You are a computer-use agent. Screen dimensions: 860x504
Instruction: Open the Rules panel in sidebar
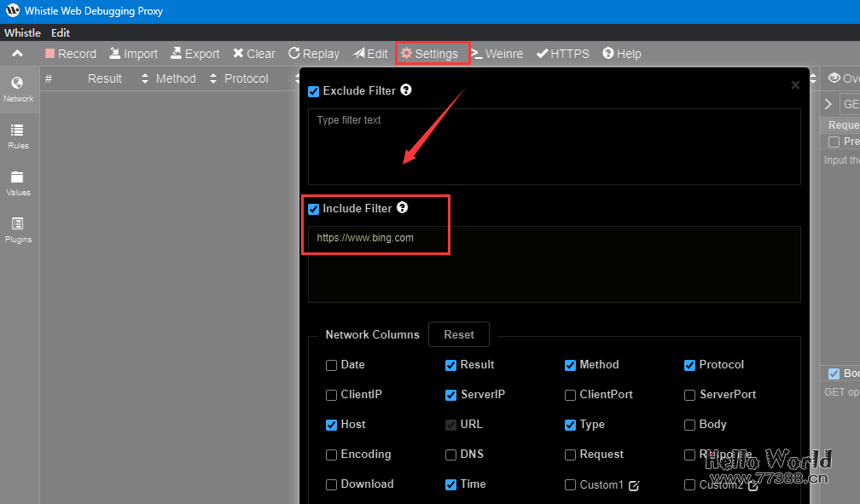18,136
